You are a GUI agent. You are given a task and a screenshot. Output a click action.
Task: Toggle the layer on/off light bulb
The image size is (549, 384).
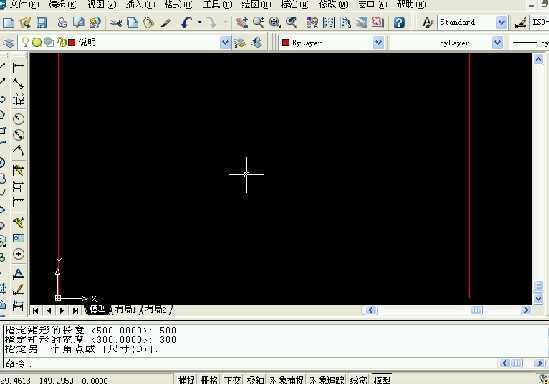click(25, 42)
